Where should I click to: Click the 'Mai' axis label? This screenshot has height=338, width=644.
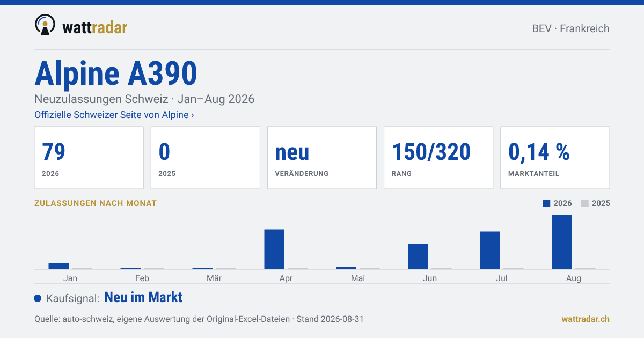(358, 278)
